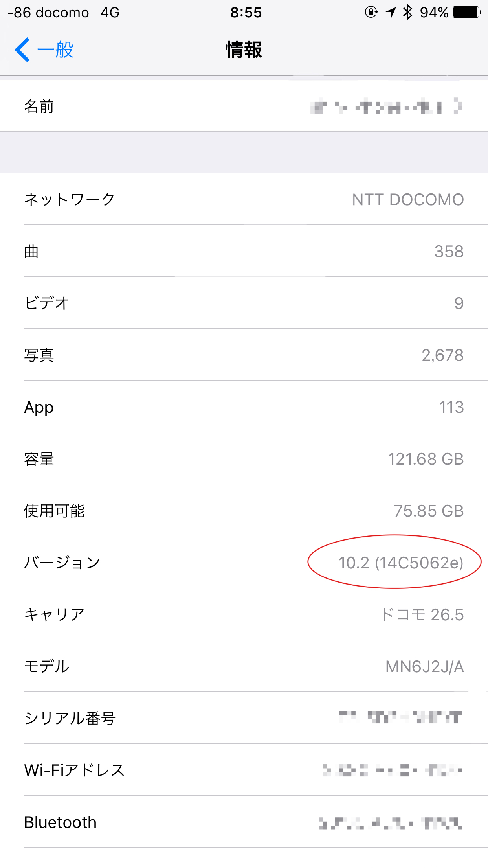Tap the 容量 capacity row
This screenshot has width=488, height=868.
(244, 459)
